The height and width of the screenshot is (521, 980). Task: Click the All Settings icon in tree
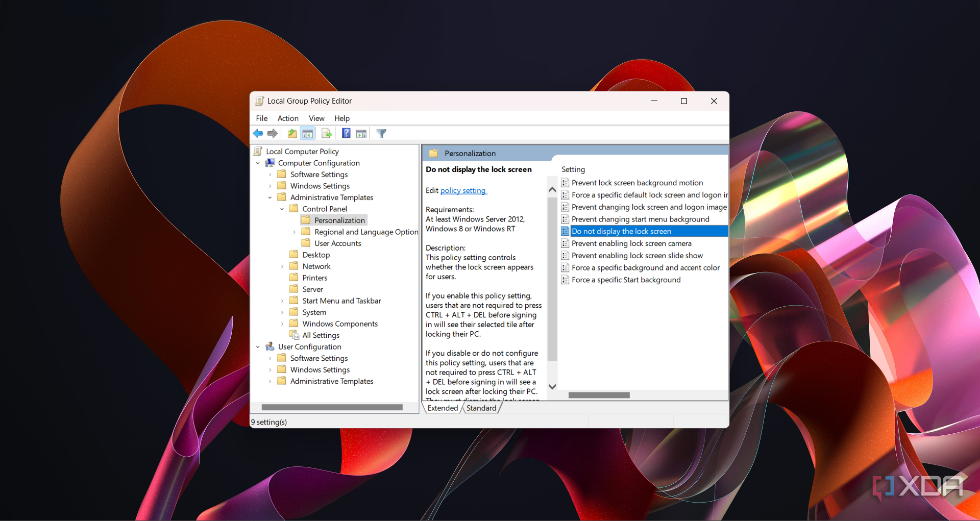point(294,335)
